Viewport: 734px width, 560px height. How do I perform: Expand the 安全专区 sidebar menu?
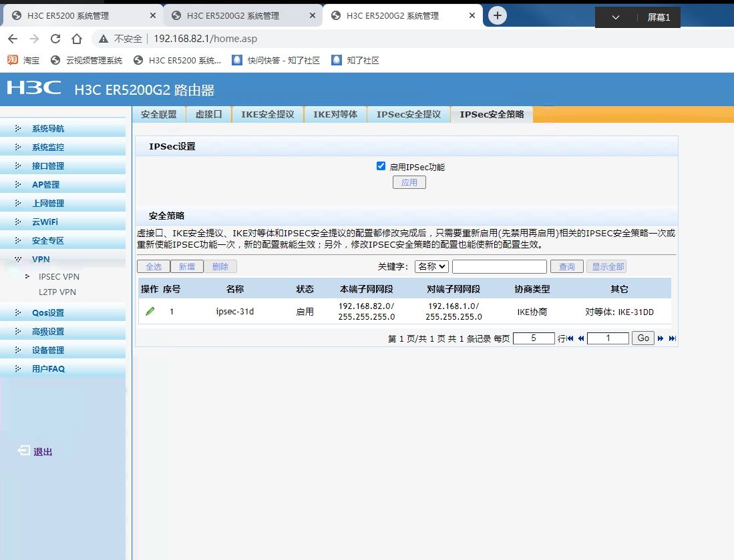pos(48,241)
